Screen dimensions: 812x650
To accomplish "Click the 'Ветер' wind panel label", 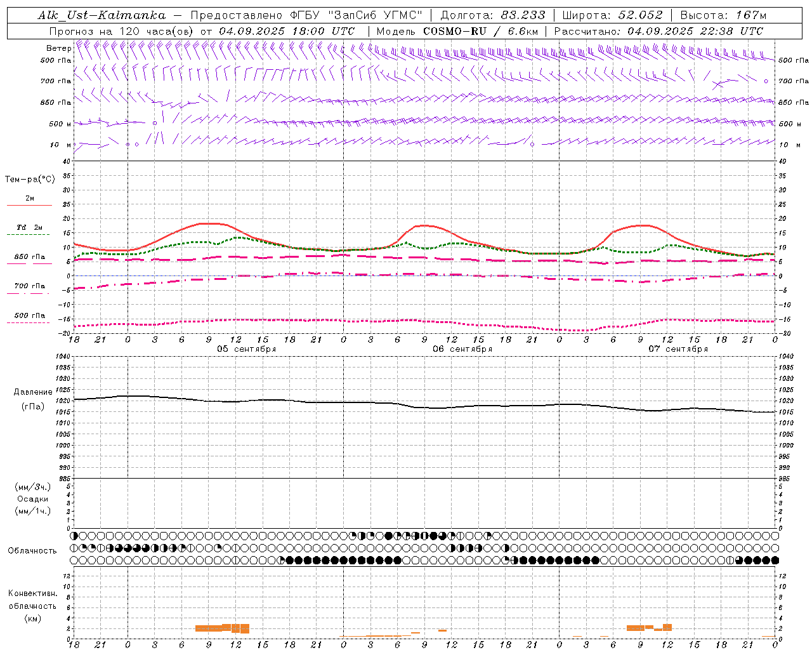I will click(58, 48).
